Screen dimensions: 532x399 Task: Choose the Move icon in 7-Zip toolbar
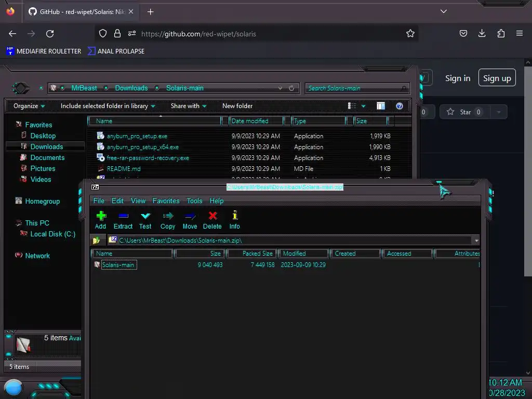pyautogui.click(x=190, y=220)
